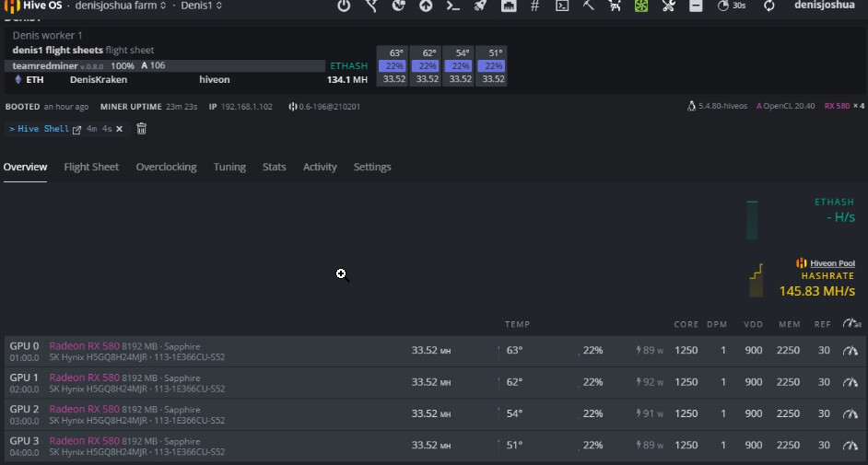Image resolution: width=868 pixels, height=465 pixels.
Task: Click the green fan icon in the toolbar
Action: [x=642, y=6]
